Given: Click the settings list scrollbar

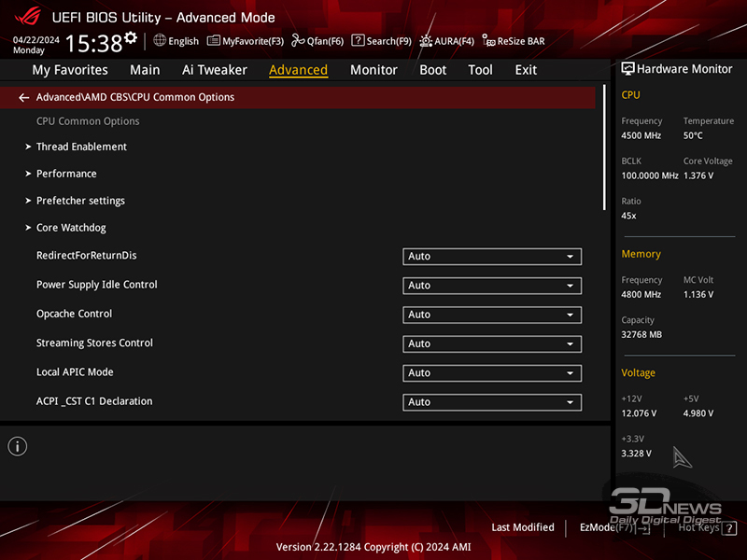Looking at the screenshot, I should (604, 147).
